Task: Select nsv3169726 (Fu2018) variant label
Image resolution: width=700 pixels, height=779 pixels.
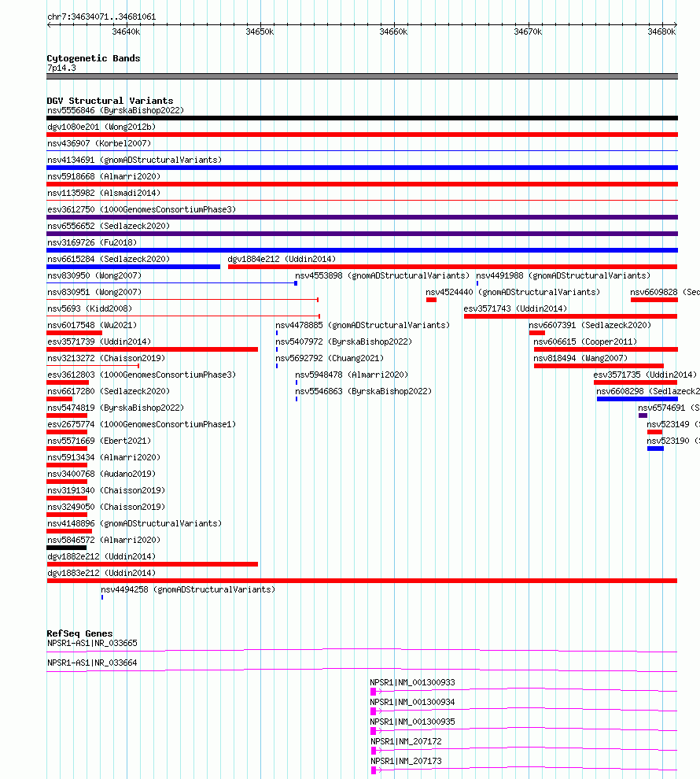Action: pos(92,242)
